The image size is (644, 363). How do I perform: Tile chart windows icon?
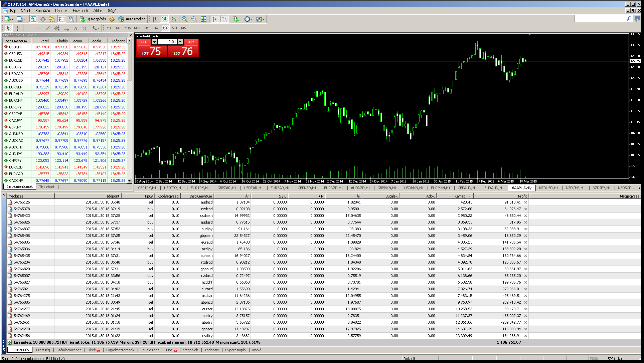203,19
